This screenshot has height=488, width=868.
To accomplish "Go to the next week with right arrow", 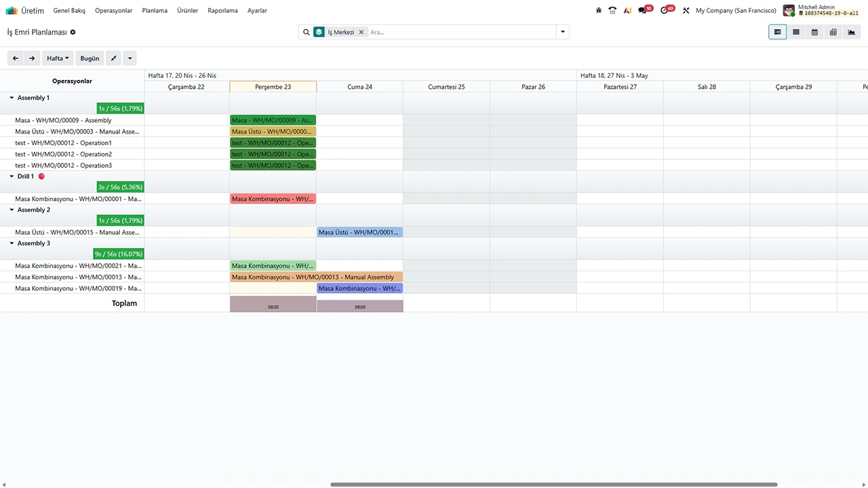I will pyautogui.click(x=32, y=58).
